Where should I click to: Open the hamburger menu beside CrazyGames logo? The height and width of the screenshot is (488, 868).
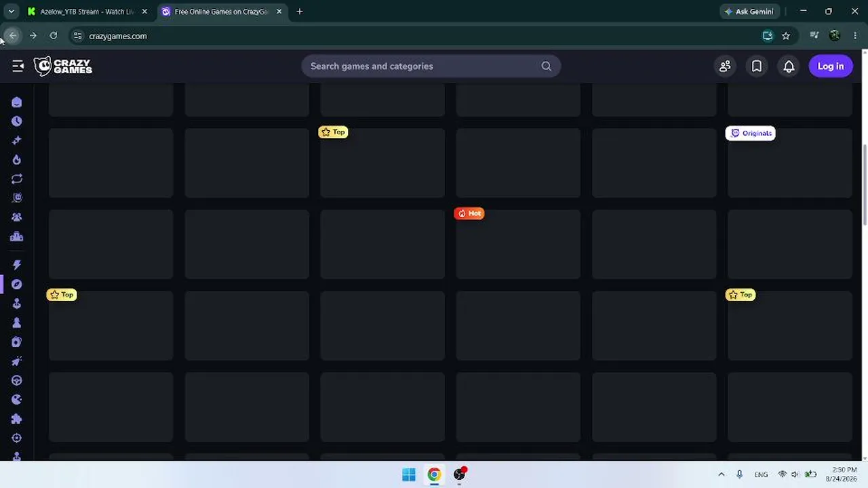pos(18,66)
